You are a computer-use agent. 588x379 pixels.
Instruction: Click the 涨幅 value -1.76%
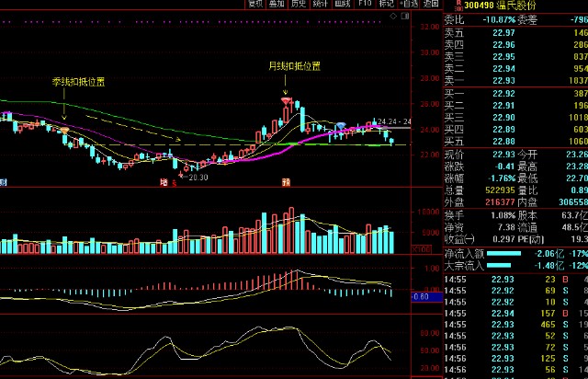point(502,178)
